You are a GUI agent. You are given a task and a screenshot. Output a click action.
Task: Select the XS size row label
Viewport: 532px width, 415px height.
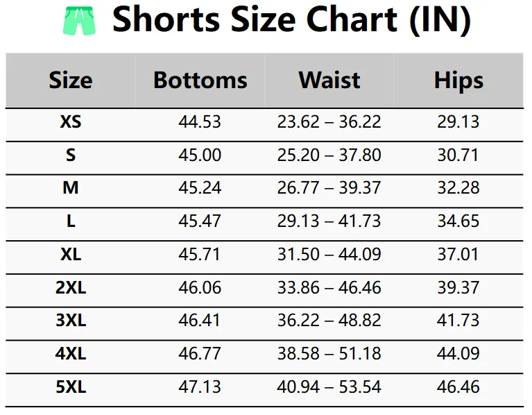tap(71, 122)
